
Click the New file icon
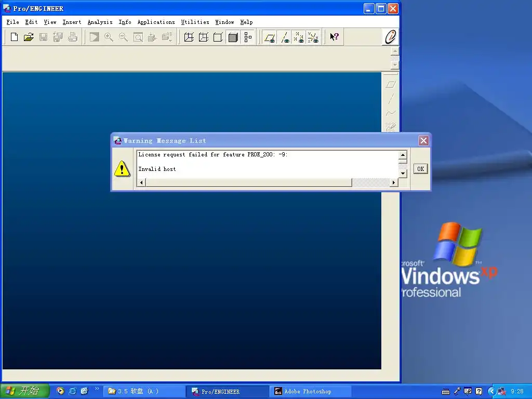14,37
